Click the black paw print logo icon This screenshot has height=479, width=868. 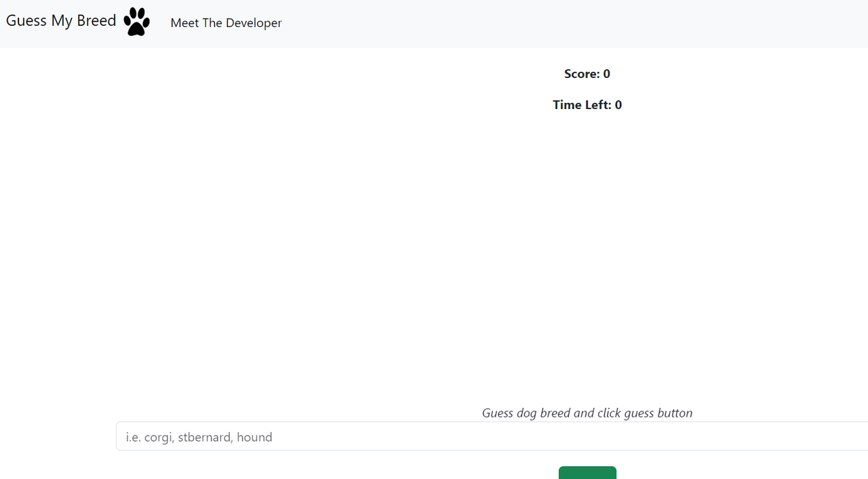[136, 22]
